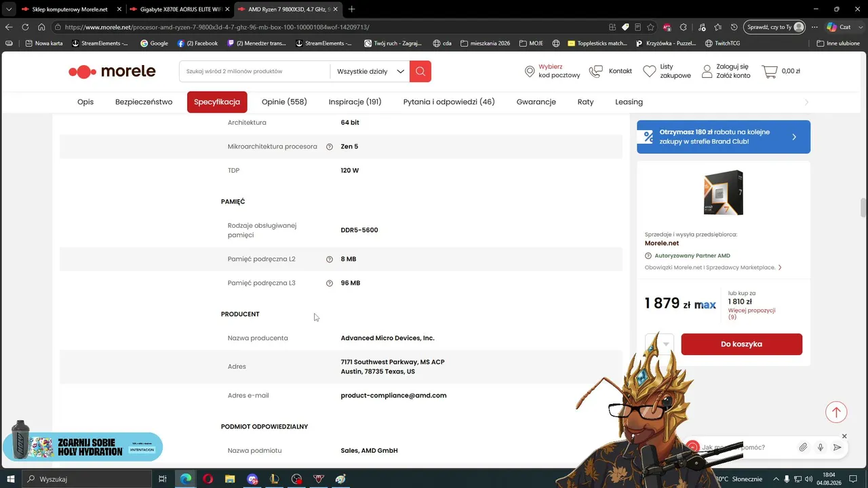
Task: Click the Windows taskbar search box
Action: (x=87, y=479)
